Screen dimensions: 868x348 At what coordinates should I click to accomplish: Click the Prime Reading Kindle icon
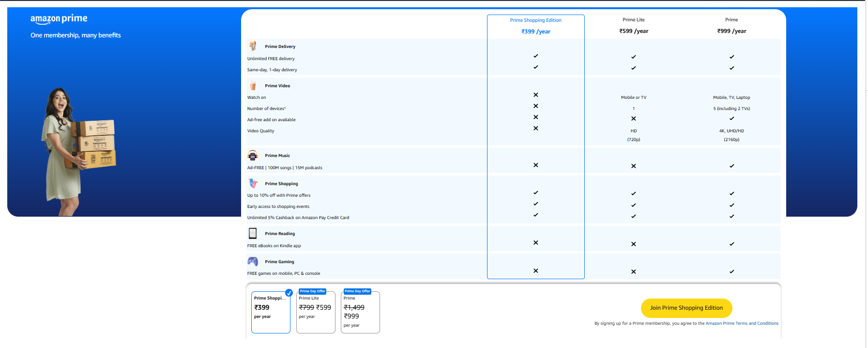pos(253,234)
